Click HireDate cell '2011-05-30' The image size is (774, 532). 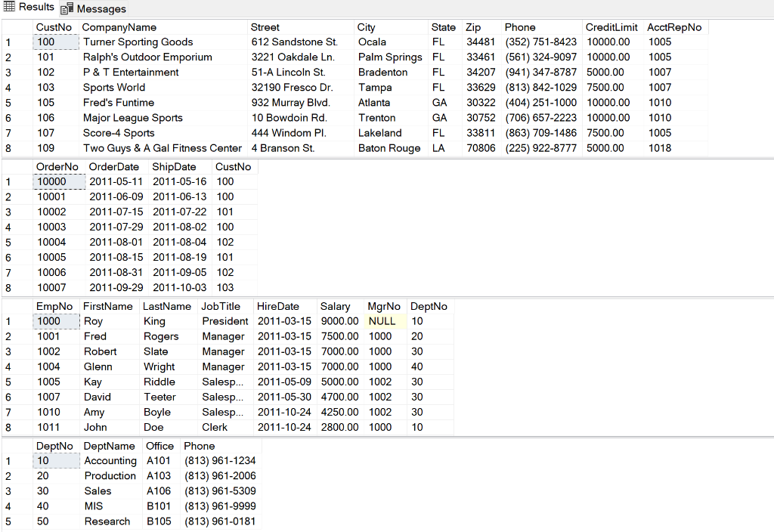point(285,397)
